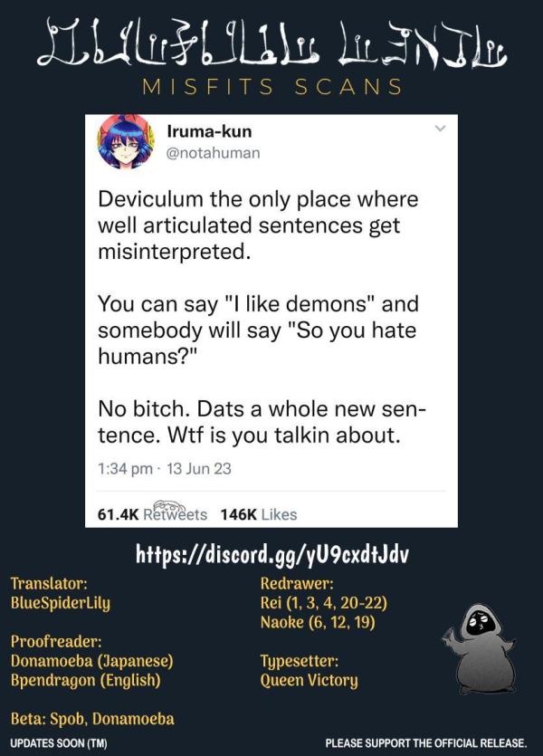This screenshot has height=756, width=543.
Task: Select the @notahuman handle
Action: tap(213, 153)
